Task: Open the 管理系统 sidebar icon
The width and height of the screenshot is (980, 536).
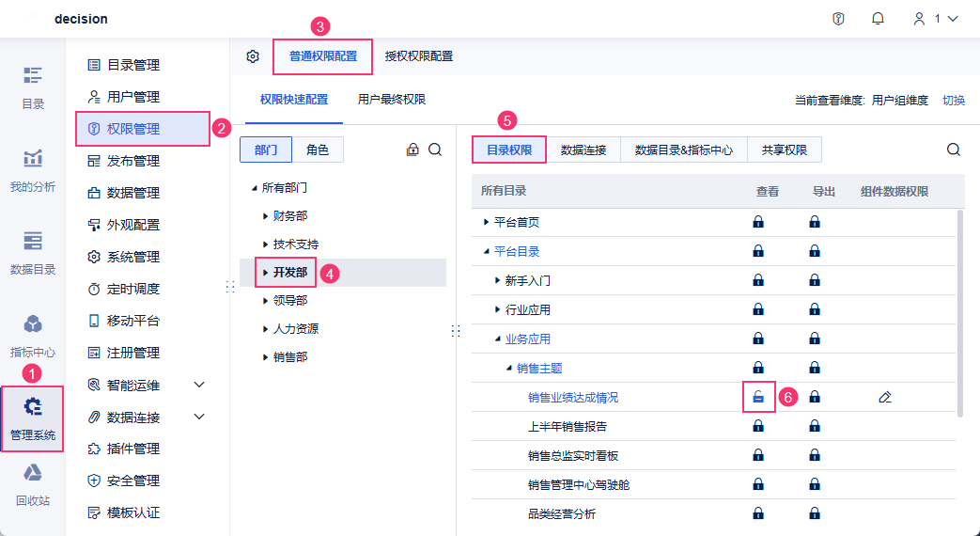Action: pos(33,418)
